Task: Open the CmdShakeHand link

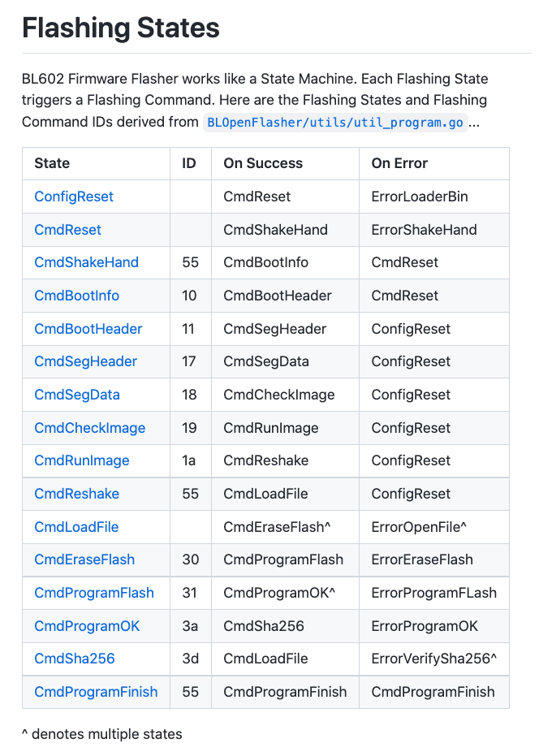Action: coord(86,262)
